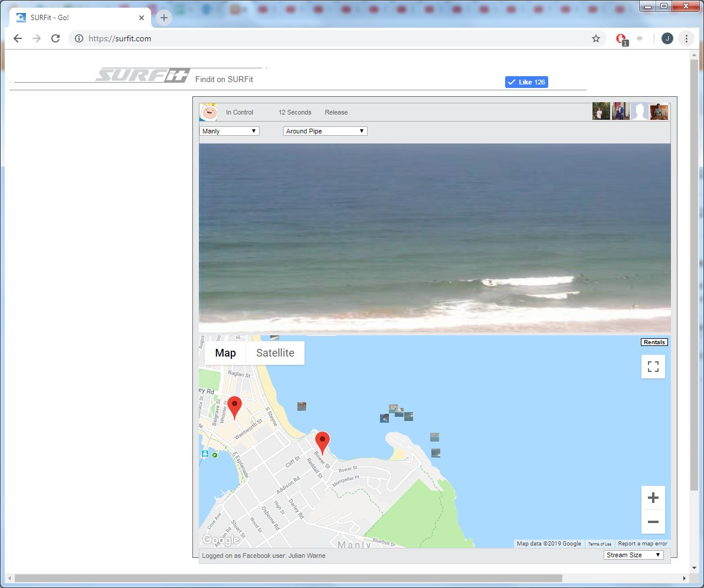The width and height of the screenshot is (704, 588).
Task: Click the horizontal page scrollbar
Action: tap(288, 578)
